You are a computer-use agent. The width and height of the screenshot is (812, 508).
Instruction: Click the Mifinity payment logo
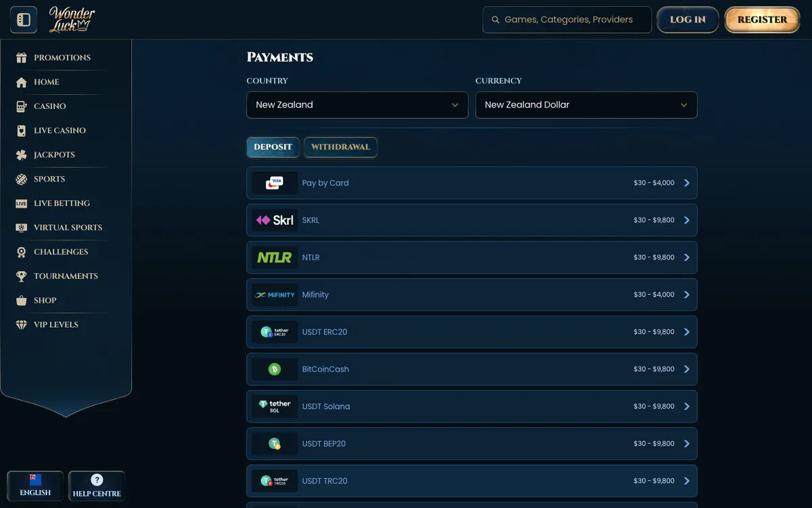click(x=275, y=295)
